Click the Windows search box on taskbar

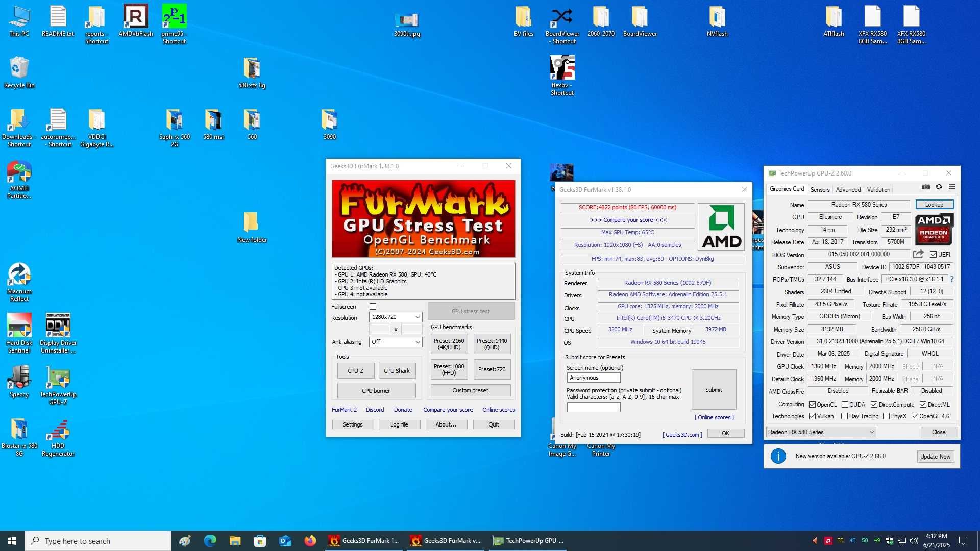tap(98, 541)
